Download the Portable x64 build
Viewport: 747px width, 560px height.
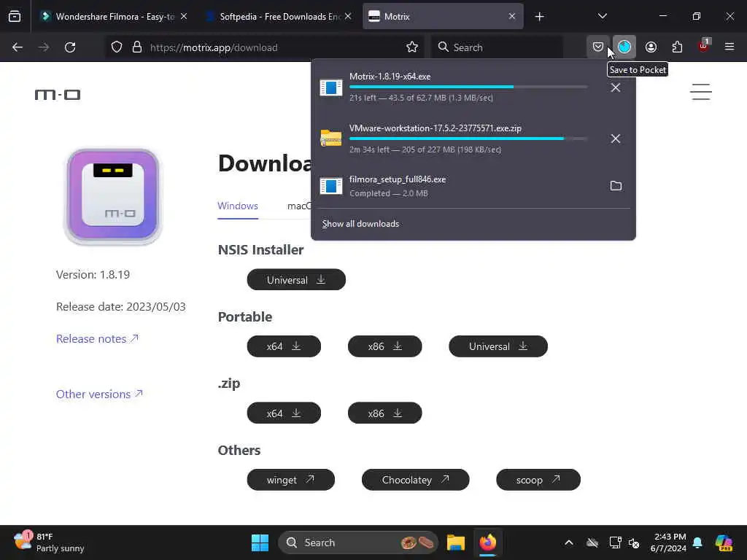click(x=284, y=346)
